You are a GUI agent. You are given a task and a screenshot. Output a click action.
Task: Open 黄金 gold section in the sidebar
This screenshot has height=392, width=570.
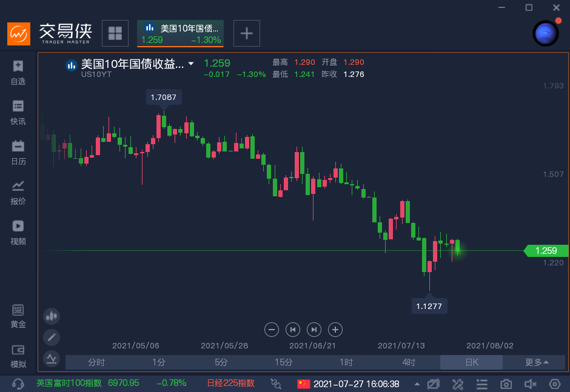[x=18, y=316]
